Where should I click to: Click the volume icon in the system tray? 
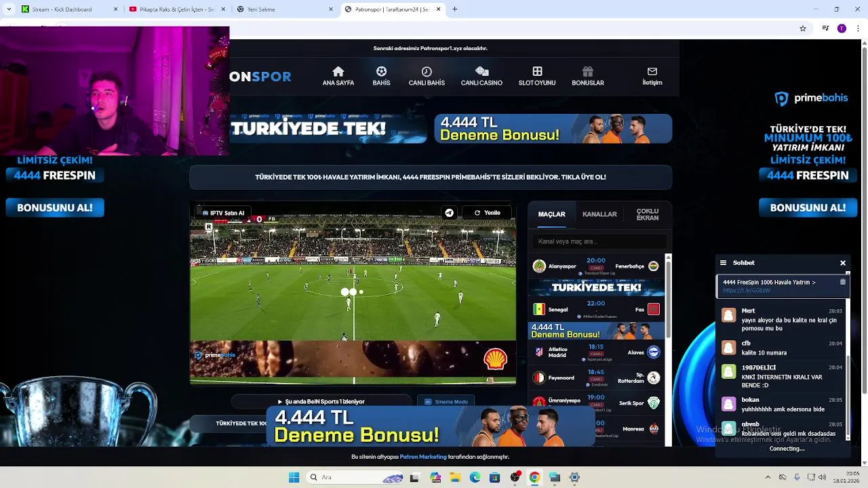(x=823, y=477)
